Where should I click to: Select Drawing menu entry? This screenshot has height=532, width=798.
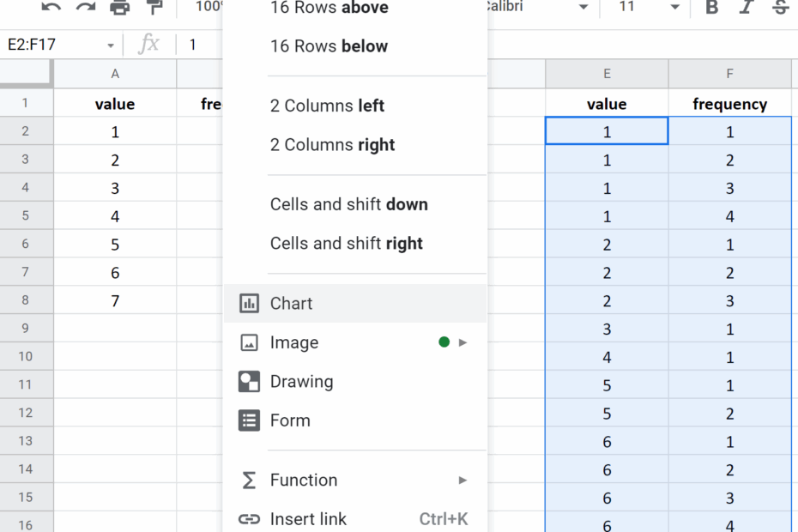(x=355, y=382)
